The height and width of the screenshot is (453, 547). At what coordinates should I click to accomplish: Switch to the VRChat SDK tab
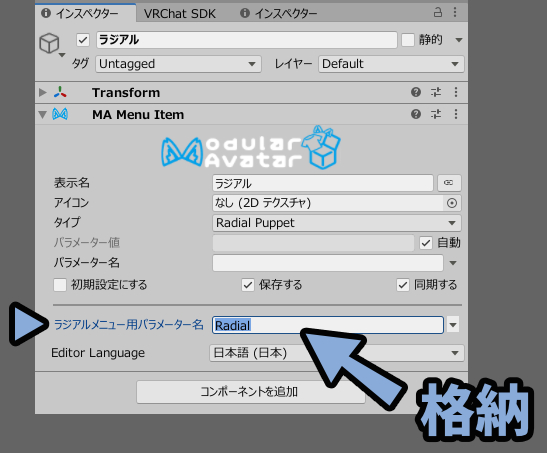point(180,14)
